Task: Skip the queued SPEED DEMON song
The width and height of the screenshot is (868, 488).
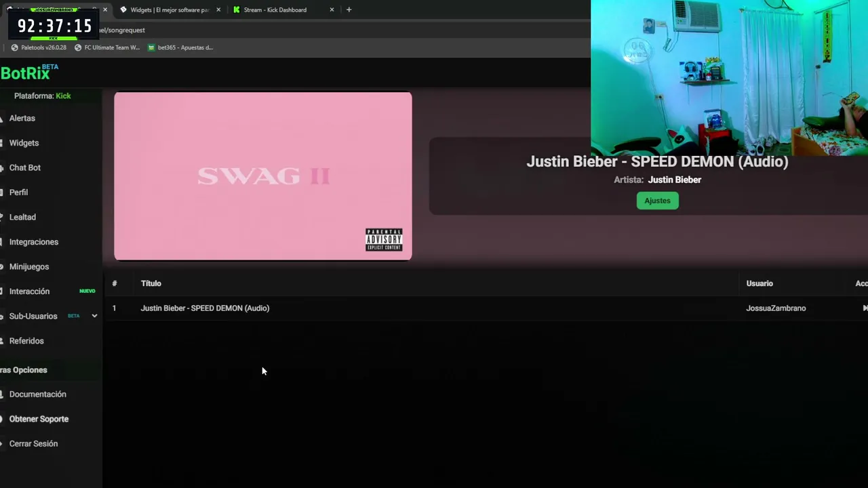Action: pyautogui.click(x=865, y=308)
